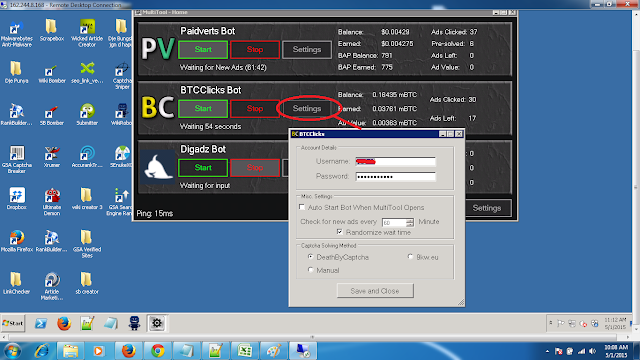This screenshot has width=640, height=360.
Task: Click Save and Close button
Action: [375, 291]
